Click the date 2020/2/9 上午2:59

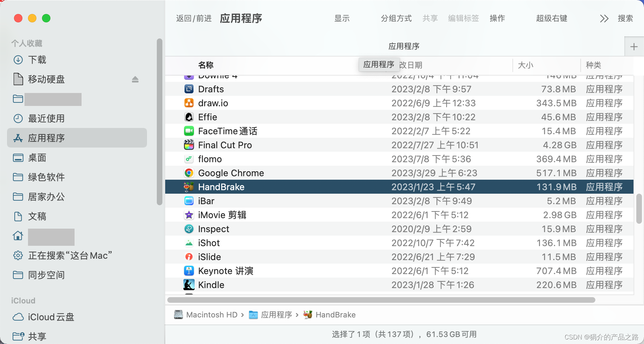(432, 229)
